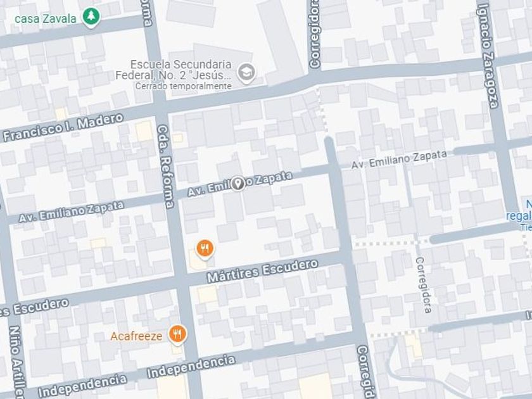The width and height of the screenshot is (532, 399).
Task: Click the Ignacio Zaragoza street label
Action: click(488, 55)
